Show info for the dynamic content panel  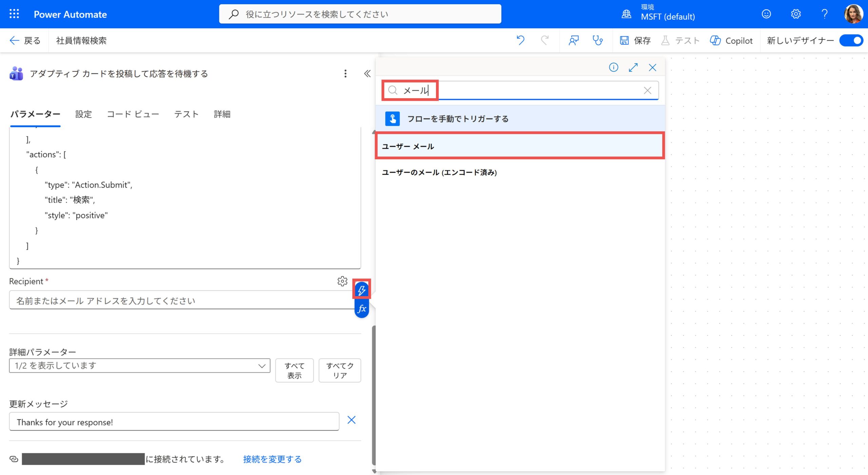coord(613,67)
